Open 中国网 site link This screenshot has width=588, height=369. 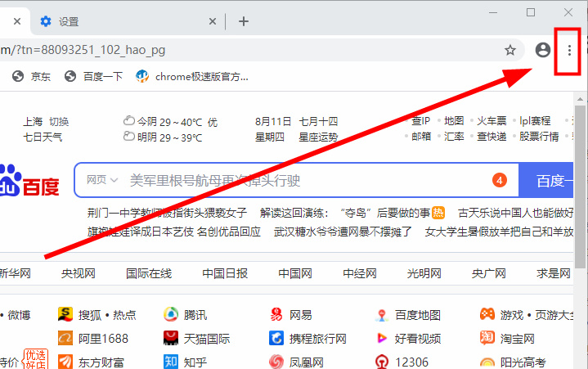(x=295, y=273)
